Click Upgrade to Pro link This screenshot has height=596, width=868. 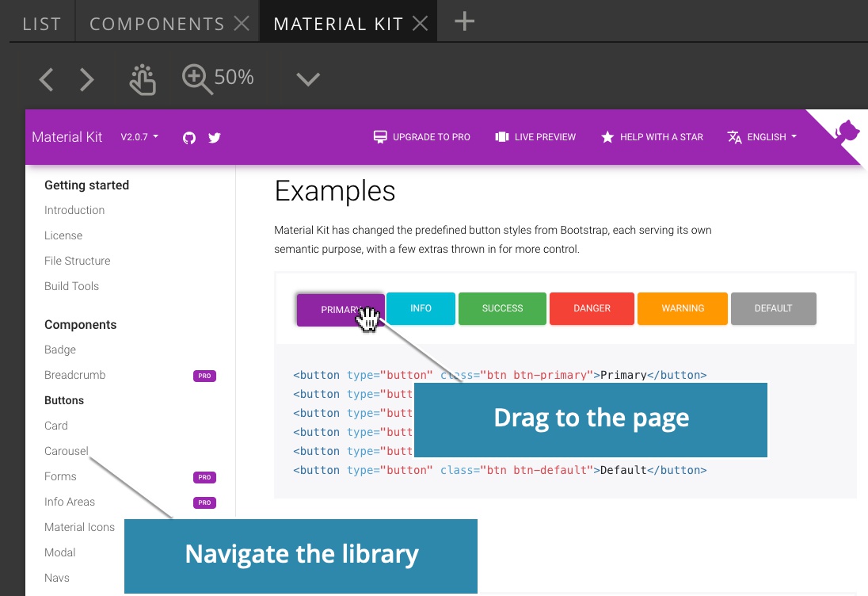[x=422, y=137]
